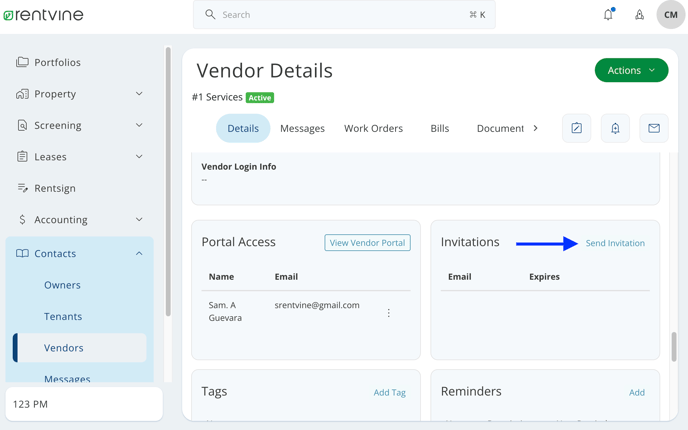The image size is (688, 430).
Task: Click the Vendor Login Info label
Action: click(239, 167)
